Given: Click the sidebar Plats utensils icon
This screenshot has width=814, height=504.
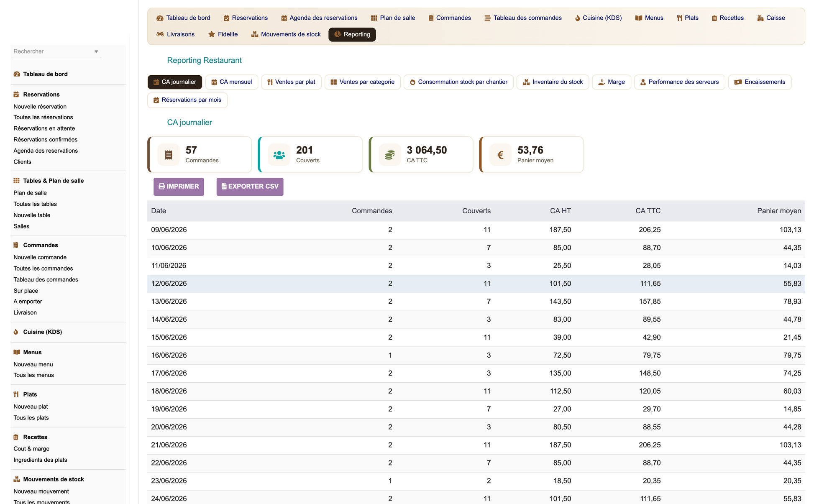Looking at the screenshot, I should 16,394.
